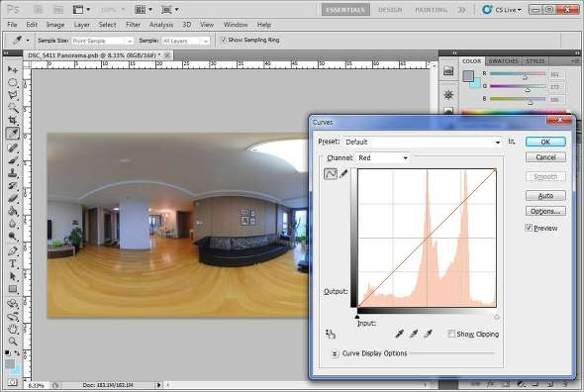Click the R slider in Color panel
The height and width of the screenshot is (392, 584).
[x=518, y=74]
